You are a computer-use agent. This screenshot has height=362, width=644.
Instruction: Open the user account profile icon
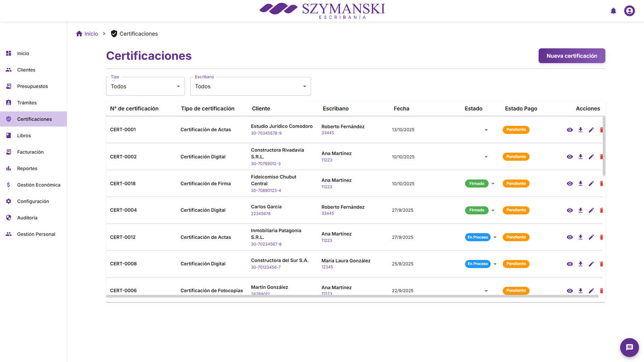(629, 11)
